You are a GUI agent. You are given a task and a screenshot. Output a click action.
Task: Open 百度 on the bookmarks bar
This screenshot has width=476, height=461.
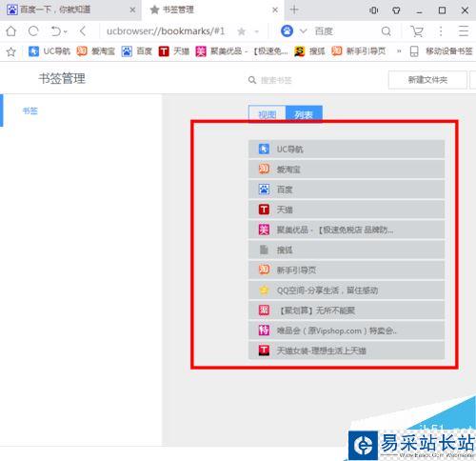click(x=137, y=51)
